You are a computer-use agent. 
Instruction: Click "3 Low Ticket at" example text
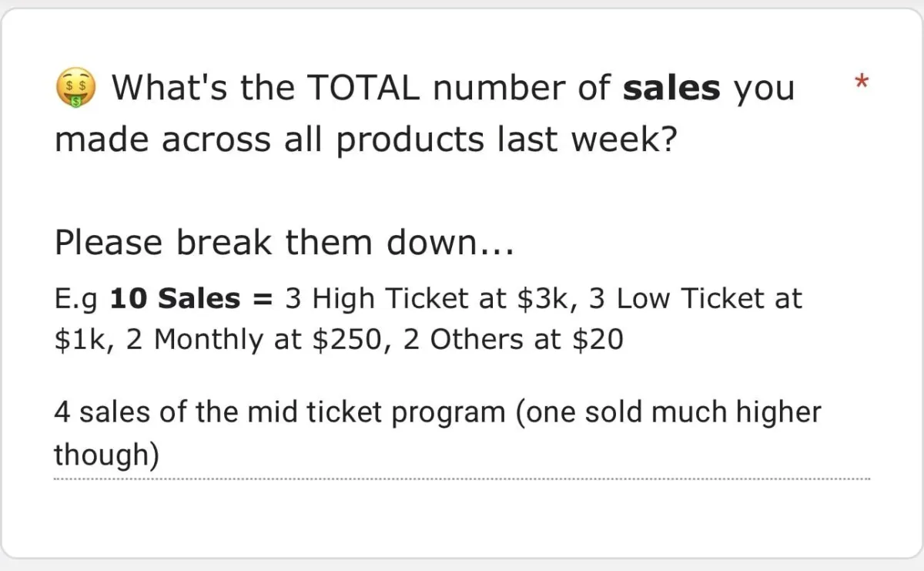(695, 299)
